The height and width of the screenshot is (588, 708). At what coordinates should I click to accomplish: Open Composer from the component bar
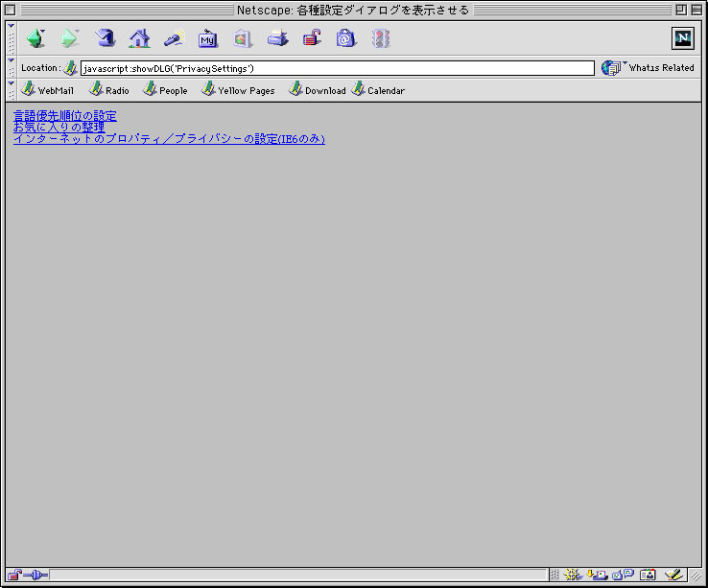[673, 575]
